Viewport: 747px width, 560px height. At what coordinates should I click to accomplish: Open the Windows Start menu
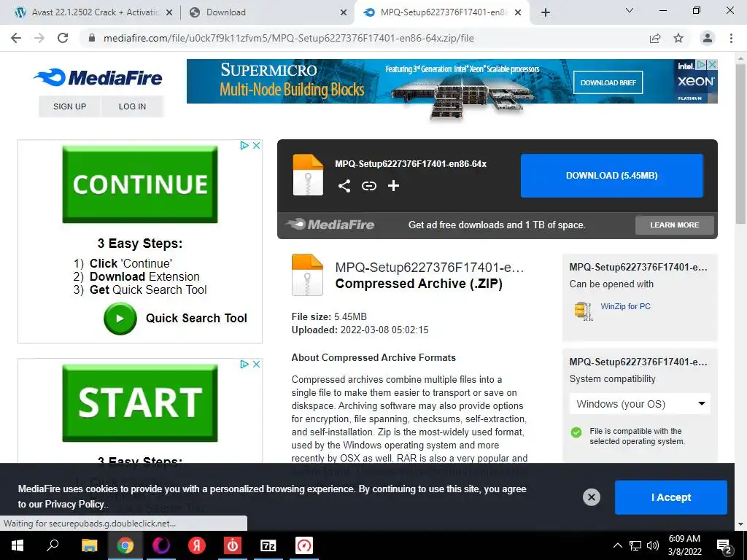[18, 545]
